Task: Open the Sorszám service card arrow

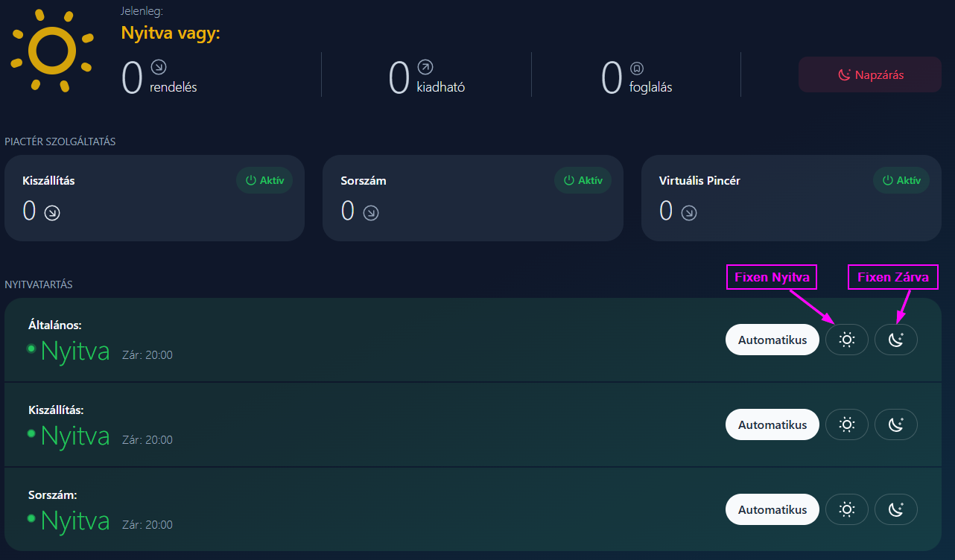Action: (370, 213)
